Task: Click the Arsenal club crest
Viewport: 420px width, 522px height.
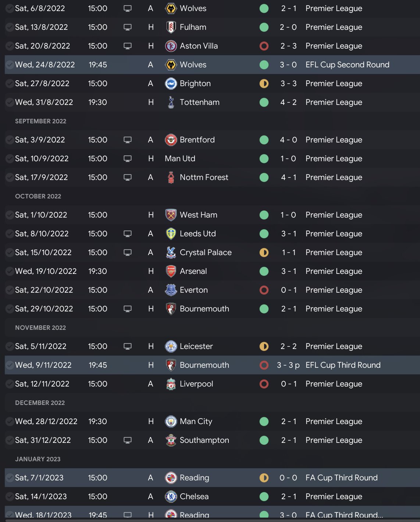Action: [x=171, y=271]
